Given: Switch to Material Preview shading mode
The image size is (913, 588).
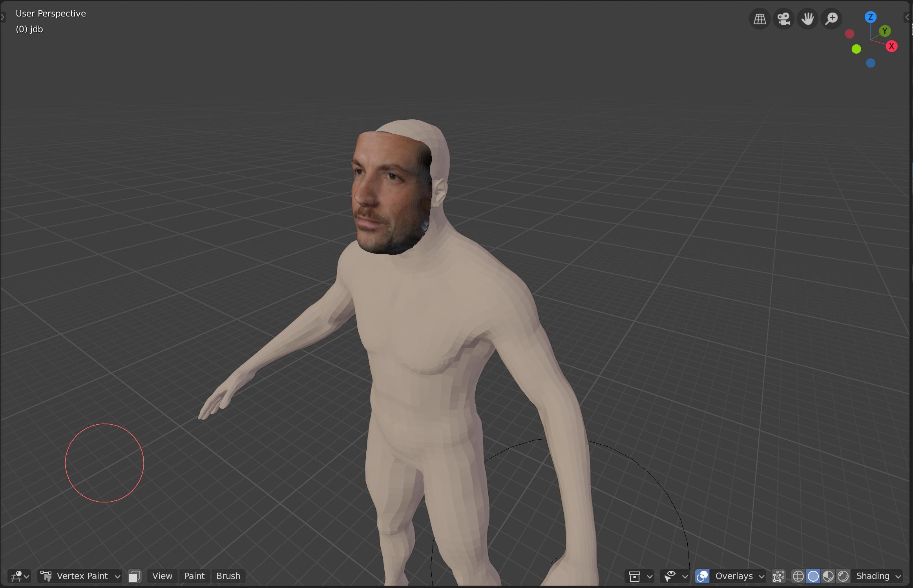Looking at the screenshot, I should pos(828,576).
